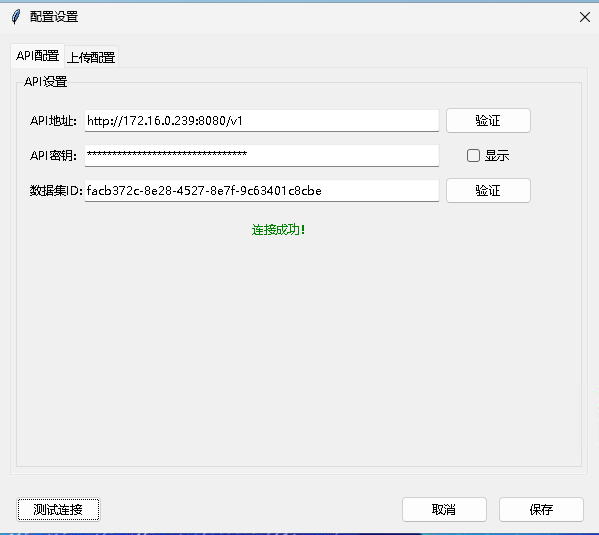Viewport: 599px width, 535px height.
Task: Focus the API密钥 password field
Action: pyautogui.click(x=262, y=156)
